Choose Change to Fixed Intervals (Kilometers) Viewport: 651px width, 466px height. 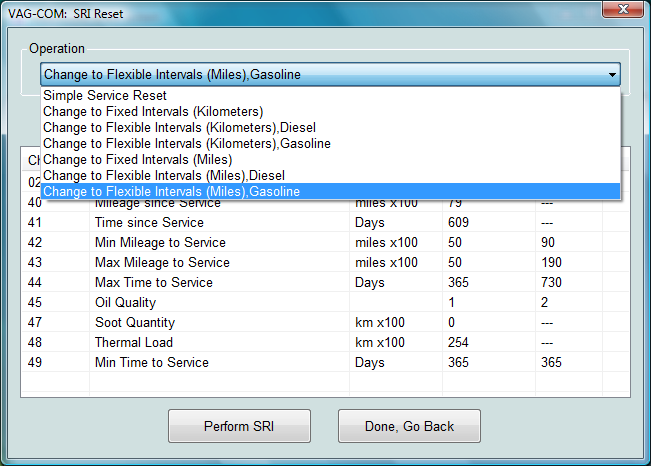pyautogui.click(x=330, y=112)
